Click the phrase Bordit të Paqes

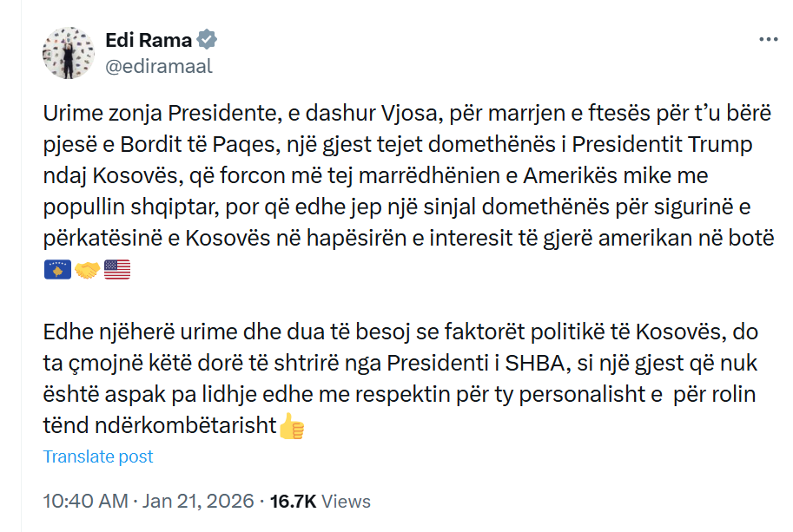click(x=196, y=144)
